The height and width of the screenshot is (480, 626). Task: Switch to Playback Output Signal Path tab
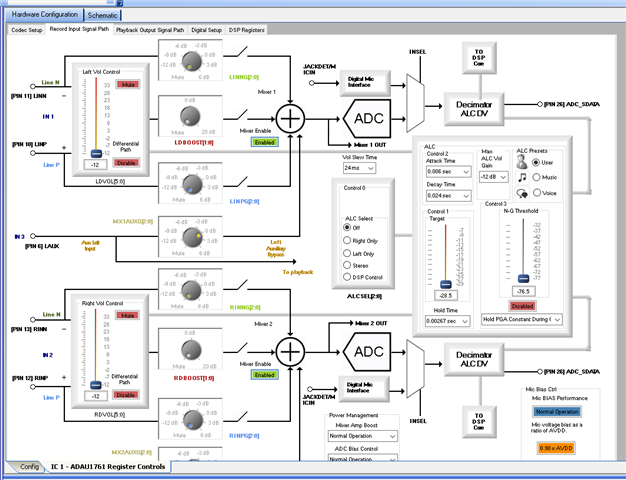pyautogui.click(x=150, y=30)
